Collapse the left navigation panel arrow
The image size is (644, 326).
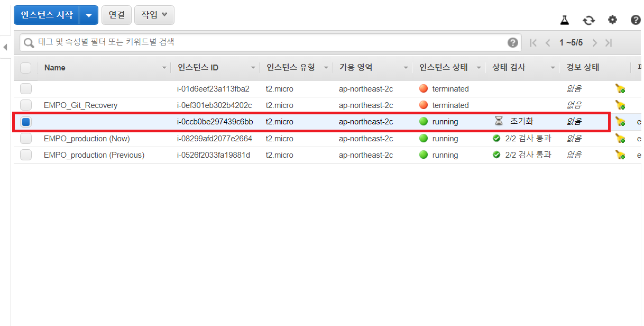[x=5, y=48]
